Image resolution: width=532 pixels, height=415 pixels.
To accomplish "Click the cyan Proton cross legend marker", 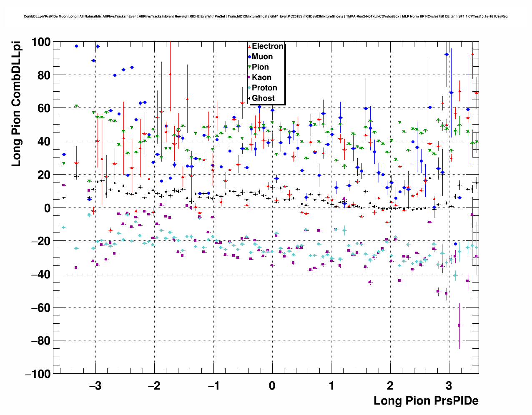I will 249,88.
